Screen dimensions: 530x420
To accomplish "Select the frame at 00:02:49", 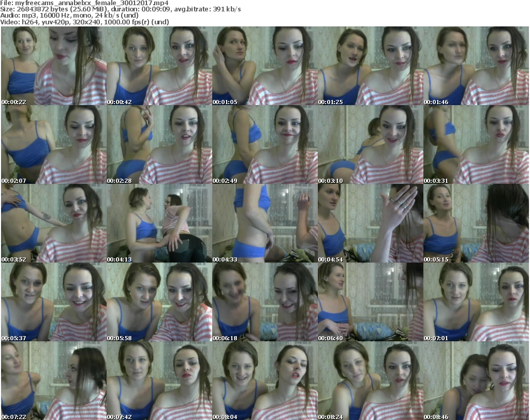I will click(x=265, y=144).
